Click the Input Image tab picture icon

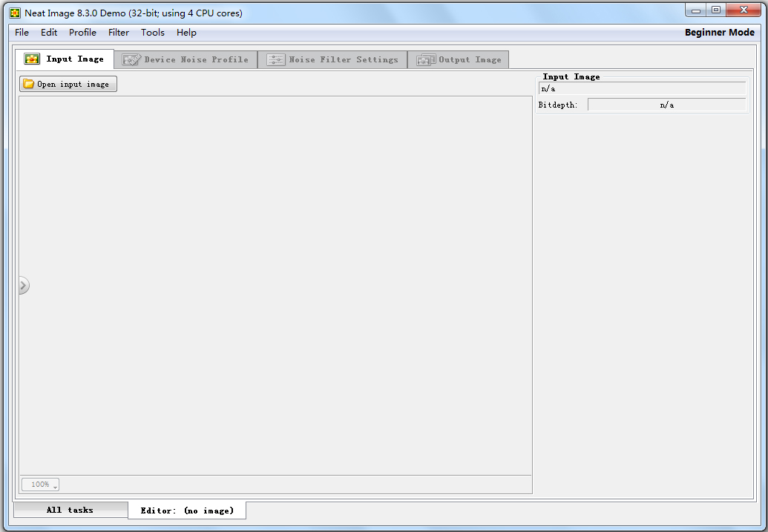point(32,59)
